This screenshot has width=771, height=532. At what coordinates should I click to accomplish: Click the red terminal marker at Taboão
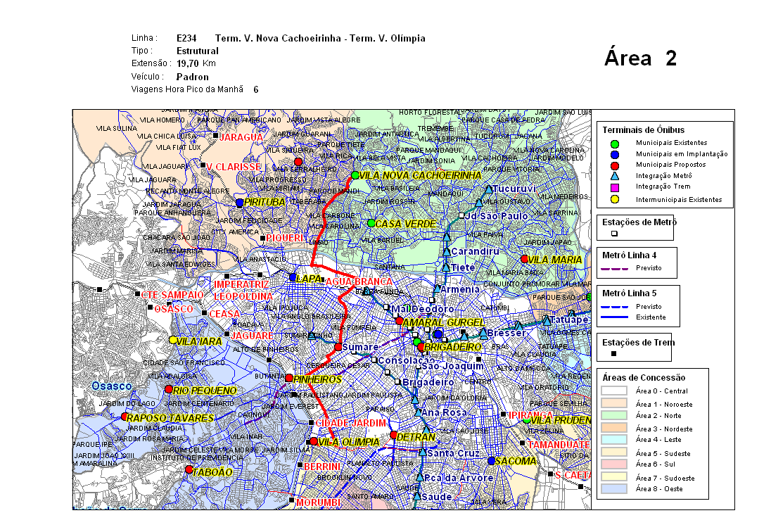(189, 469)
